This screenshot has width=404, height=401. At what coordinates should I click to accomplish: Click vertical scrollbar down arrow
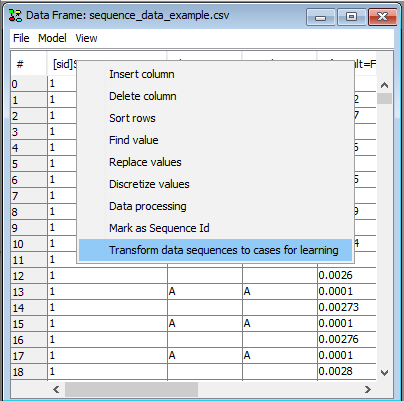(x=384, y=373)
